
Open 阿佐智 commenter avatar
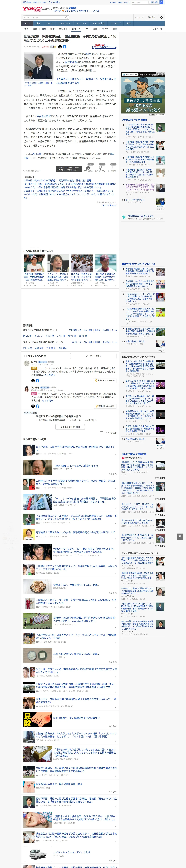(x=26, y=363)
